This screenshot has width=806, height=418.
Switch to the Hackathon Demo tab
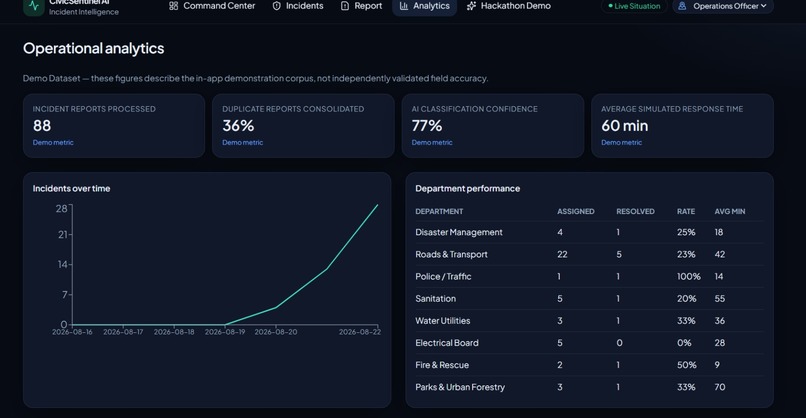(509, 6)
